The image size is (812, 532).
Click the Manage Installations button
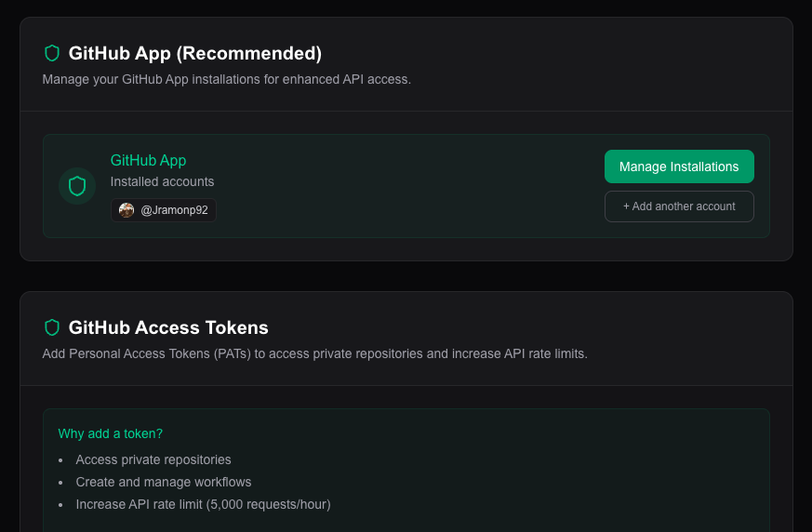679,166
